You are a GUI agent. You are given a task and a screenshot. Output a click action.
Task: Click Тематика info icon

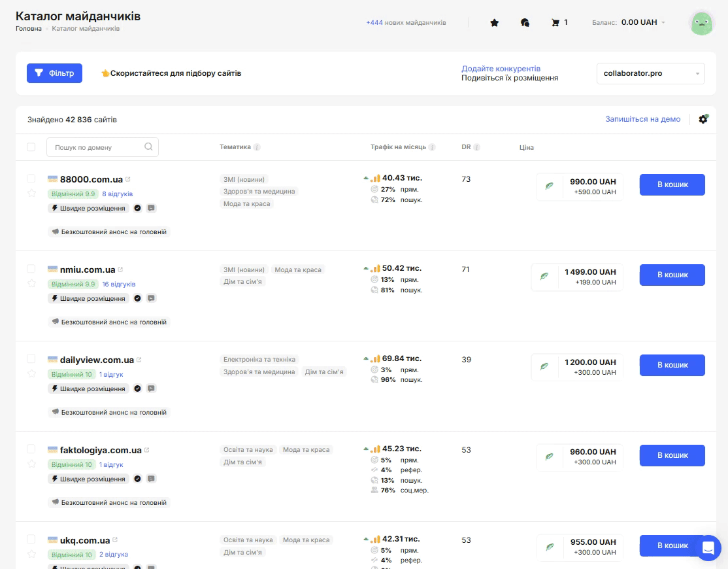pyautogui.click(x=257, y=147)
